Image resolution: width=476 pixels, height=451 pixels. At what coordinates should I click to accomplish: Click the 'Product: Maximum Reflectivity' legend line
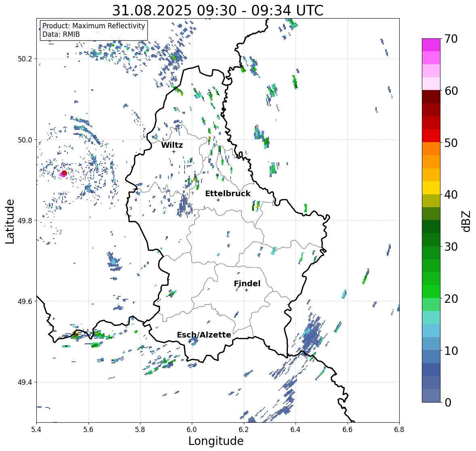94,26
